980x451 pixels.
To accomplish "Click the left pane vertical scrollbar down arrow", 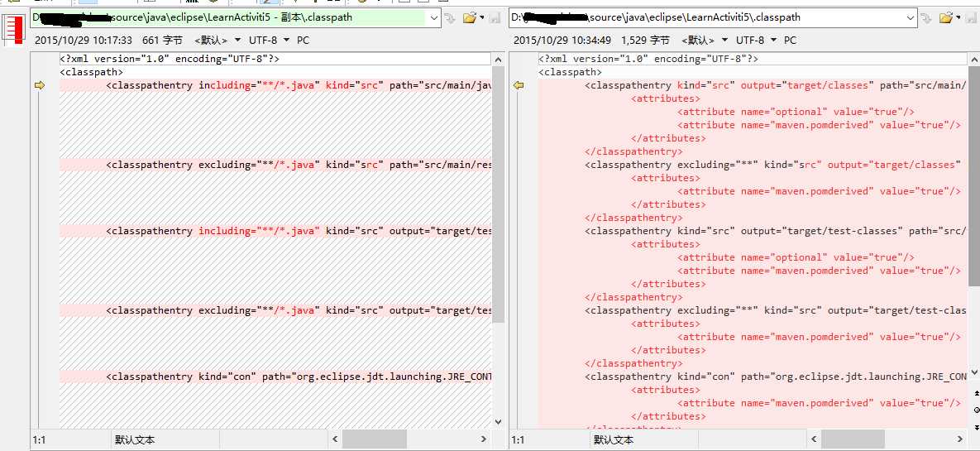I will click(x=498, y=421).
